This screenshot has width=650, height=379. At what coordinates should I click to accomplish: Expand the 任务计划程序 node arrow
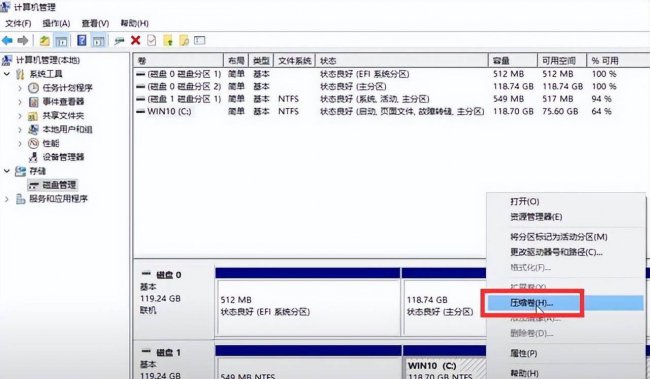pos(20,88)
